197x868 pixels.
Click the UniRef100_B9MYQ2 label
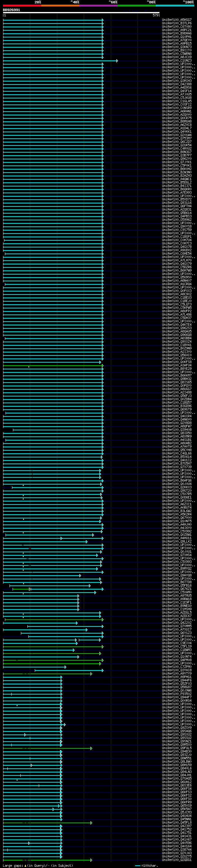coord(177,568)
